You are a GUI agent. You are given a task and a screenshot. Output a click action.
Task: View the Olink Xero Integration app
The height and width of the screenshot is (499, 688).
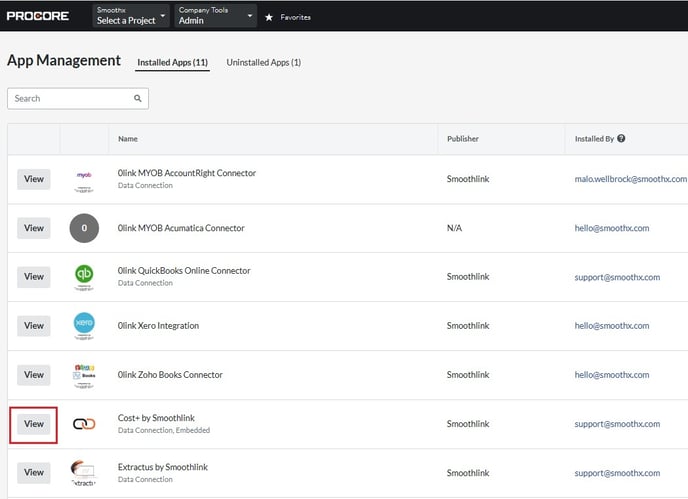point(34,326)
